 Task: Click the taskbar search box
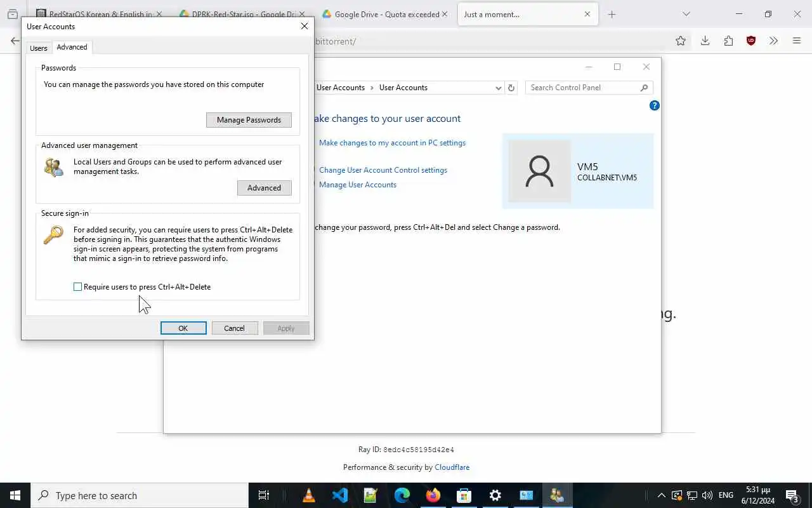tap(140, 495)
